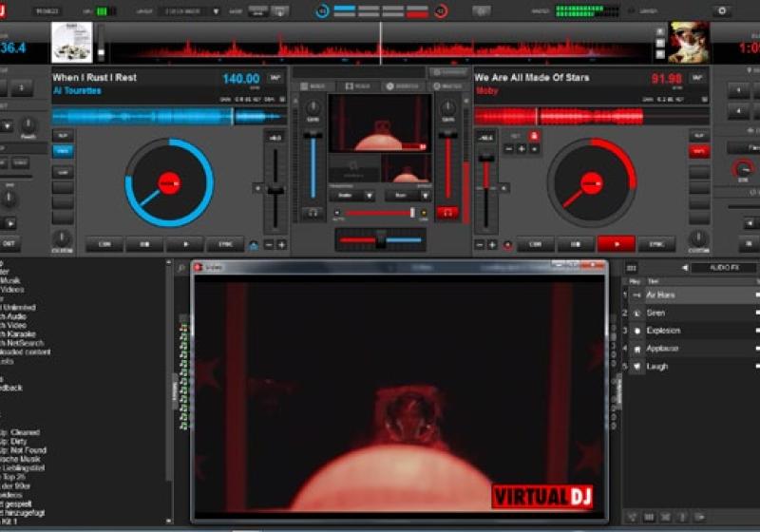Click the audio crossfader slider below mixer
The image size is (760, 532).
pos(380,240)
